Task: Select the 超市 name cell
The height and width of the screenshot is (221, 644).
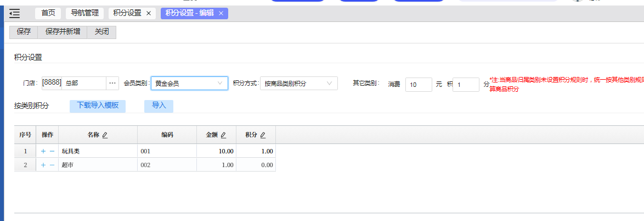Action: point(98,165)
